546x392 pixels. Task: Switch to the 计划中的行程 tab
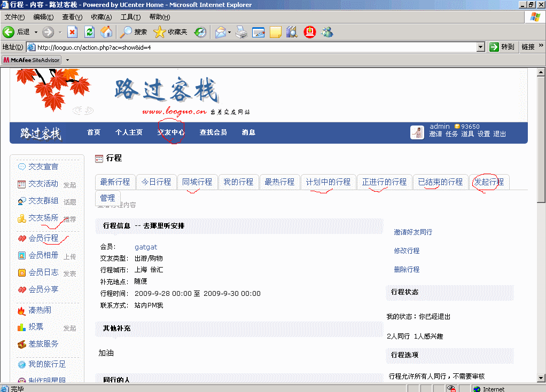pos(328,182)
